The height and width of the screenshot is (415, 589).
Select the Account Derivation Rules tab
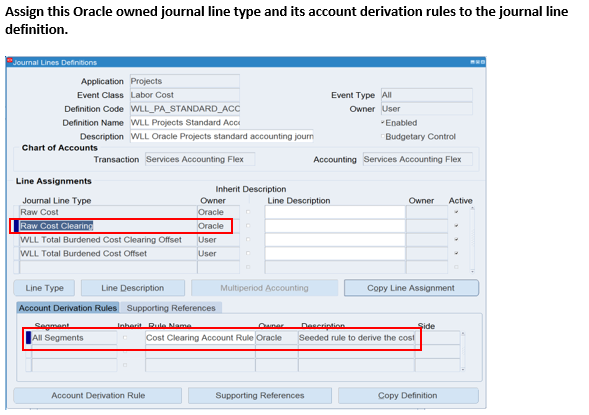click(68, 308)
